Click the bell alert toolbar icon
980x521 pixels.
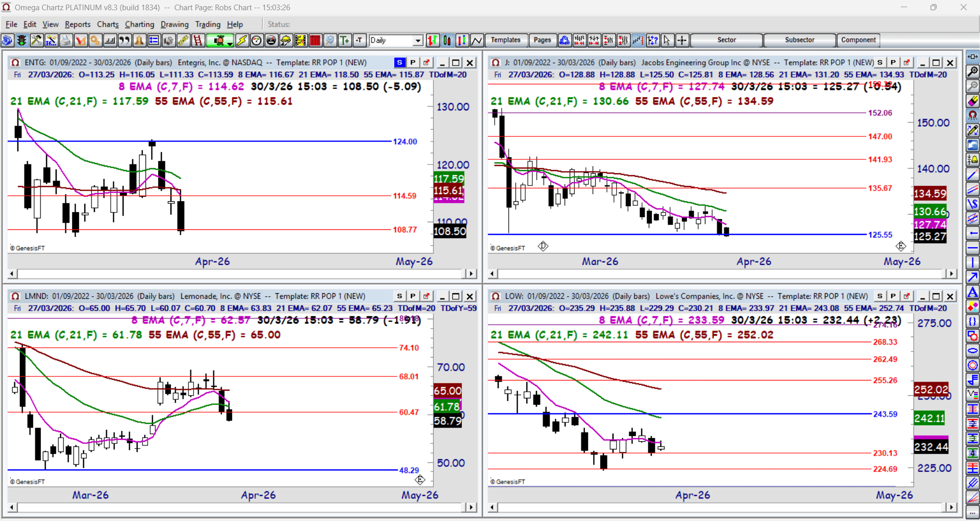pos(139,40)
